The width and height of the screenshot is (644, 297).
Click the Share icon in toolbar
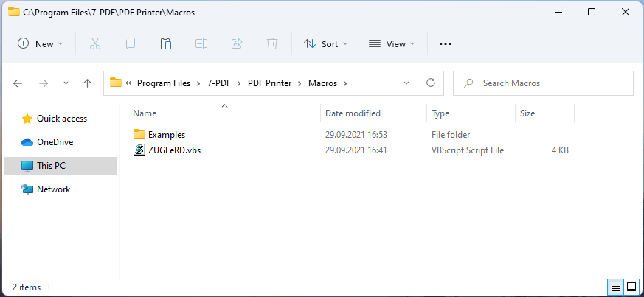(237, 43)
